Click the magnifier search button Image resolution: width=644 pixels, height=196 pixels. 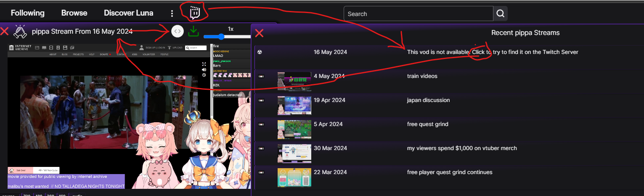(500, 13)
